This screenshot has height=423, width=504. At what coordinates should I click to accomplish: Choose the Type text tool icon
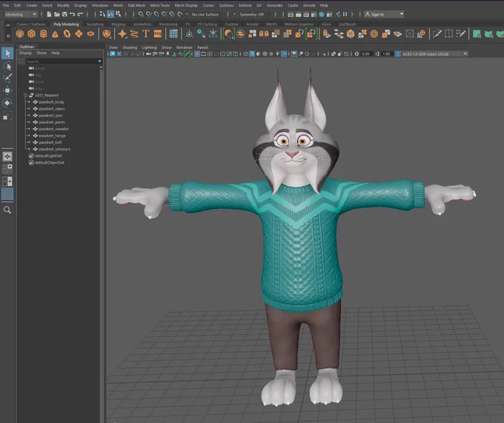click(145, 34)
